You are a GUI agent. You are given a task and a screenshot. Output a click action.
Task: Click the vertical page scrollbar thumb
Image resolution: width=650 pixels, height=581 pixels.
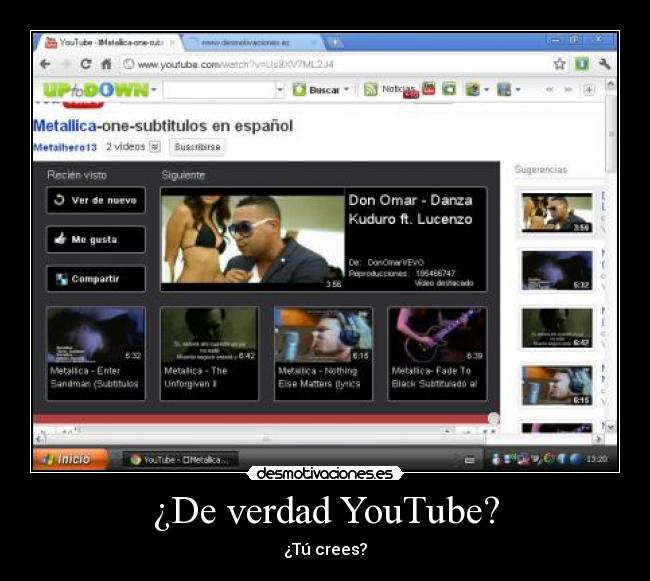[611, 133]
